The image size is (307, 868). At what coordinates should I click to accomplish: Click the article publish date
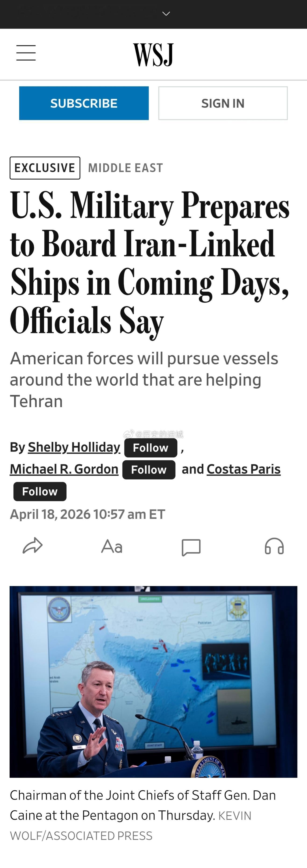point(88,514)
